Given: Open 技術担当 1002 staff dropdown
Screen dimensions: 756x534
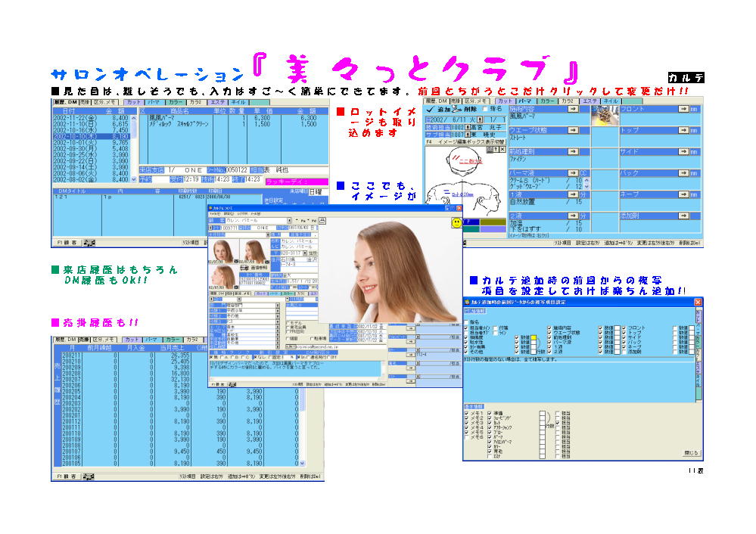Looking at the screenshot, I should click(468, 127).
